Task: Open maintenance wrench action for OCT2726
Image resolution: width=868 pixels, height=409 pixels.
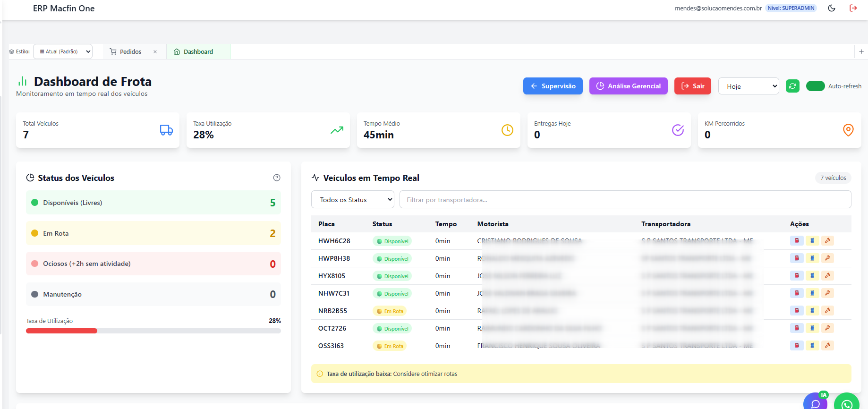Action: pos(827,328)
